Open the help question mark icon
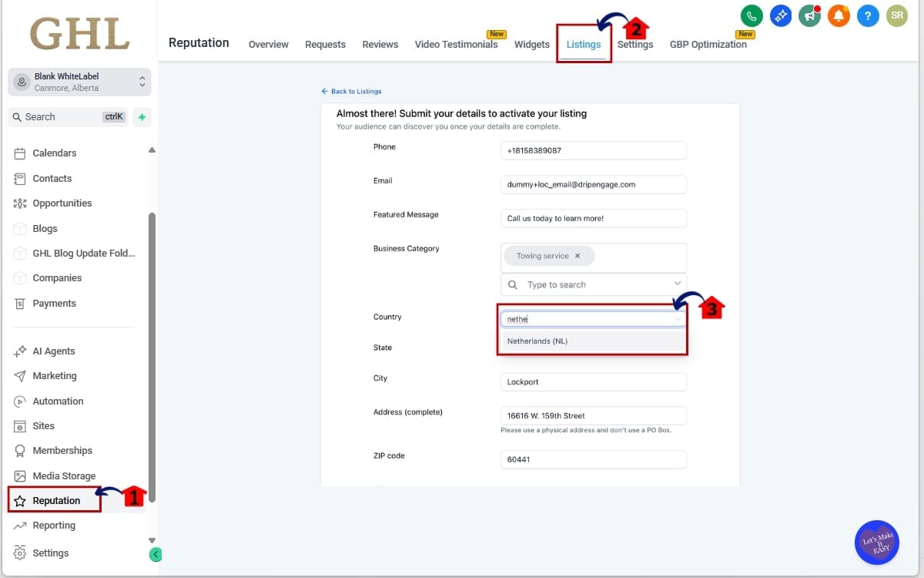Viewport: 924px width, 578px height. coord(868,15)
